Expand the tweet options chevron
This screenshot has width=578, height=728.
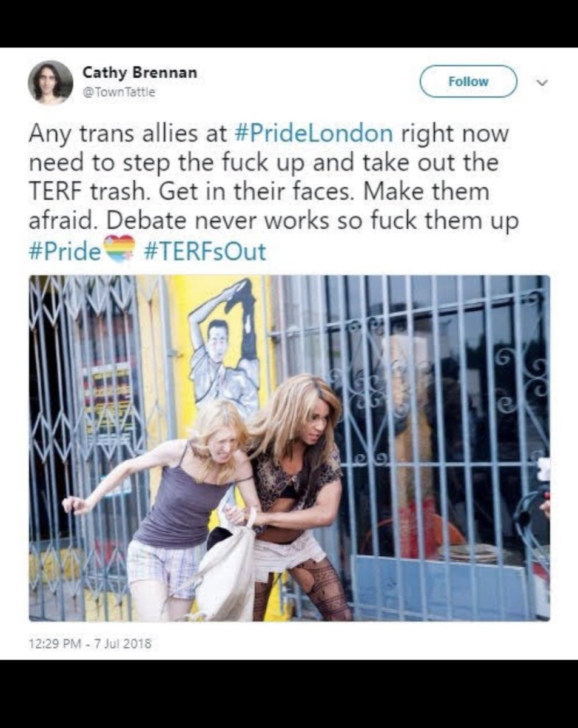coord(543,82)
